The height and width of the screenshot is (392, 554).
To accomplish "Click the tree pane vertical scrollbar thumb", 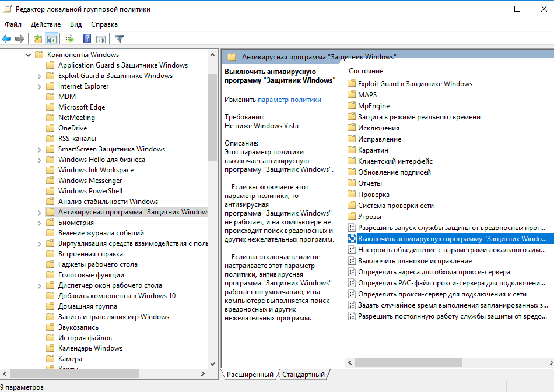I will tap(212, 118).
